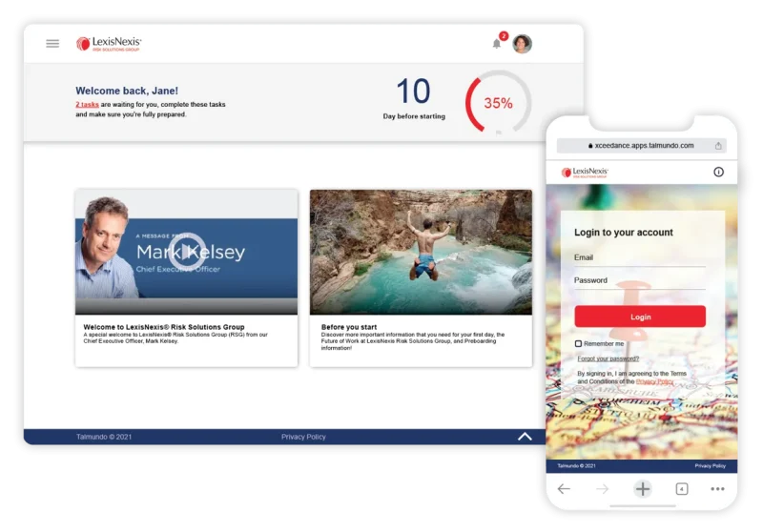This screenshot has height=532, width=763.
Task: Click the 'Login to your account' heading
Action: [624, 233]
